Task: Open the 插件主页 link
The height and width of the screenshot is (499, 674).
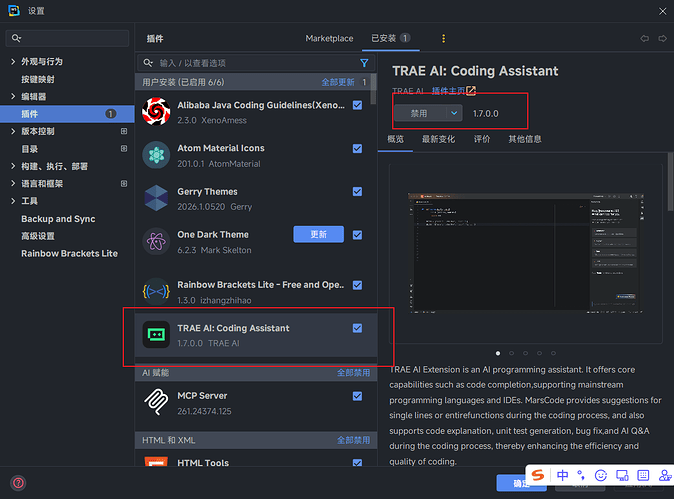Action: (x=448, y=91)
